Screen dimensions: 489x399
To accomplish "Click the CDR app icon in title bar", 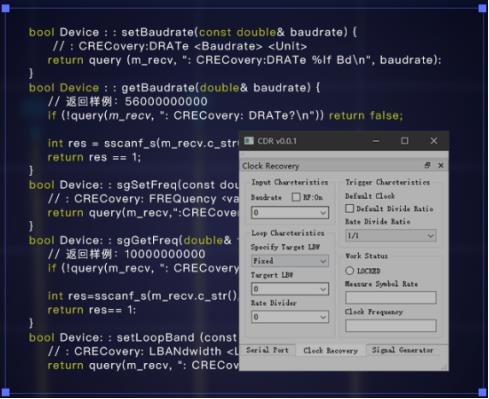I will [249, 141].
